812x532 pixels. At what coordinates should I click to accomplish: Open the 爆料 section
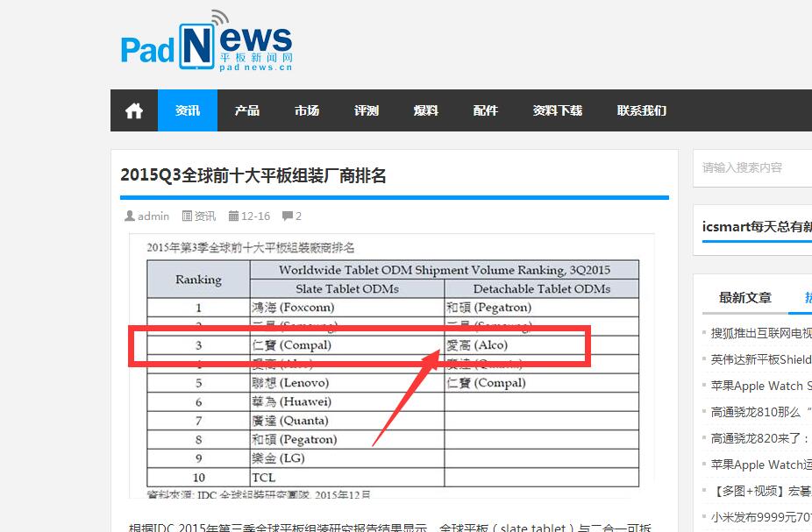click(425, 110)
